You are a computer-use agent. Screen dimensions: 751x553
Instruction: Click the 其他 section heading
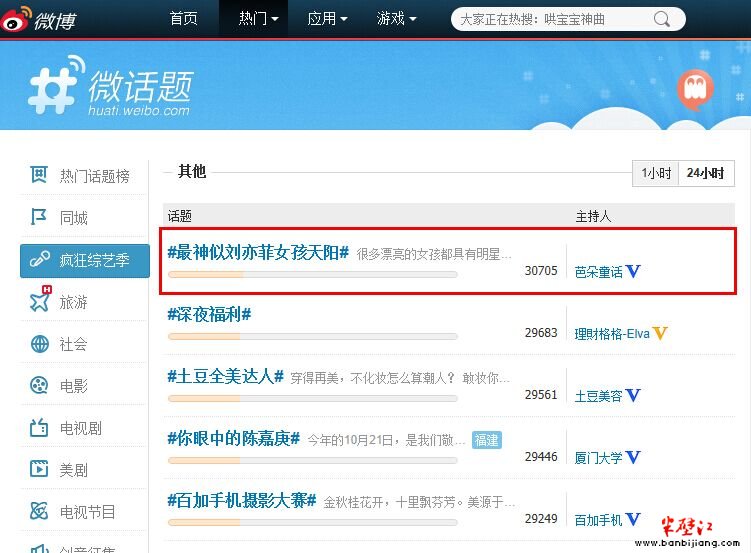(x=192, y=171)
